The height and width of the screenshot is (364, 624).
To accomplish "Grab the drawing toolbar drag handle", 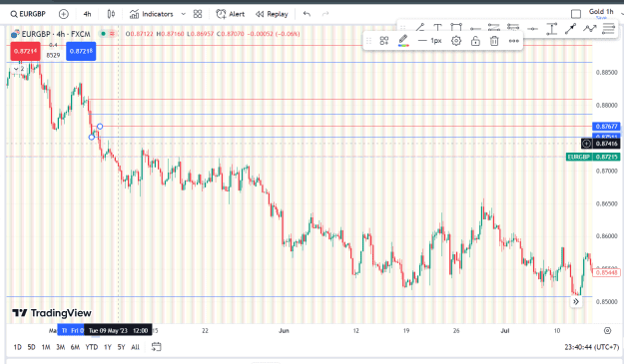I will pyautogui.click(x=368, y=41).
